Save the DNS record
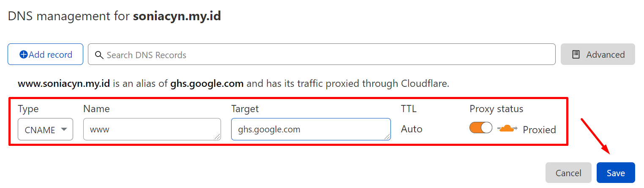Viewport: 644px width, 188px height. coord(616,173)
